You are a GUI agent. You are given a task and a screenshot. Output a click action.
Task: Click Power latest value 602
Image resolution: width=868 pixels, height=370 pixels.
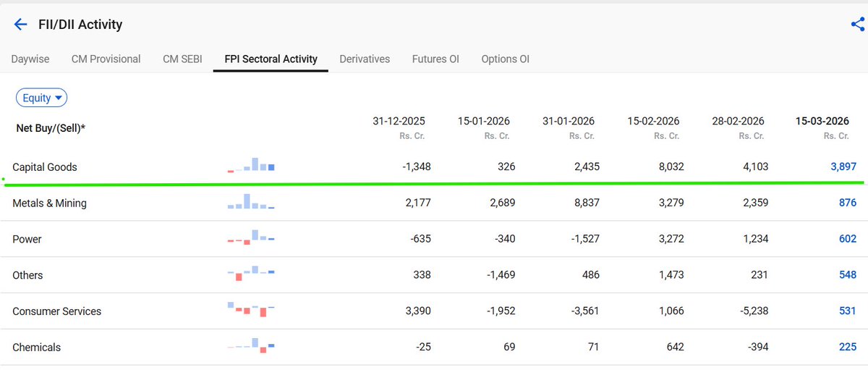coord(848,239)
